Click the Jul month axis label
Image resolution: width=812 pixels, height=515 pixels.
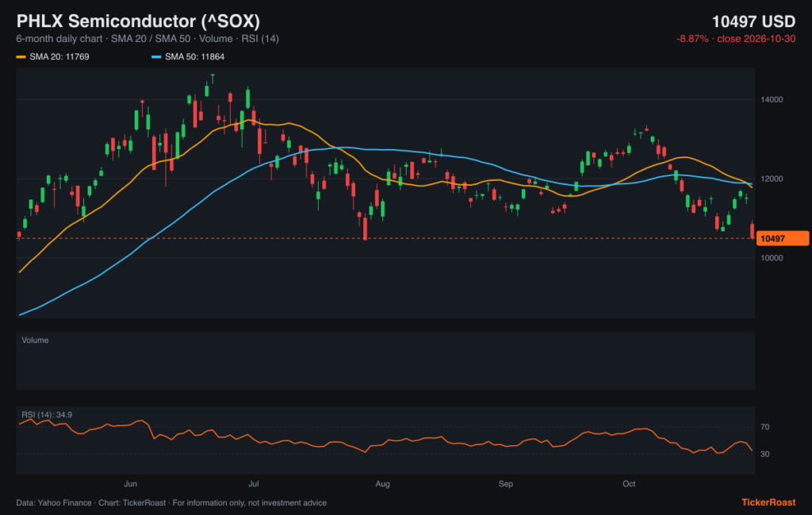click(x=253, y=484)
